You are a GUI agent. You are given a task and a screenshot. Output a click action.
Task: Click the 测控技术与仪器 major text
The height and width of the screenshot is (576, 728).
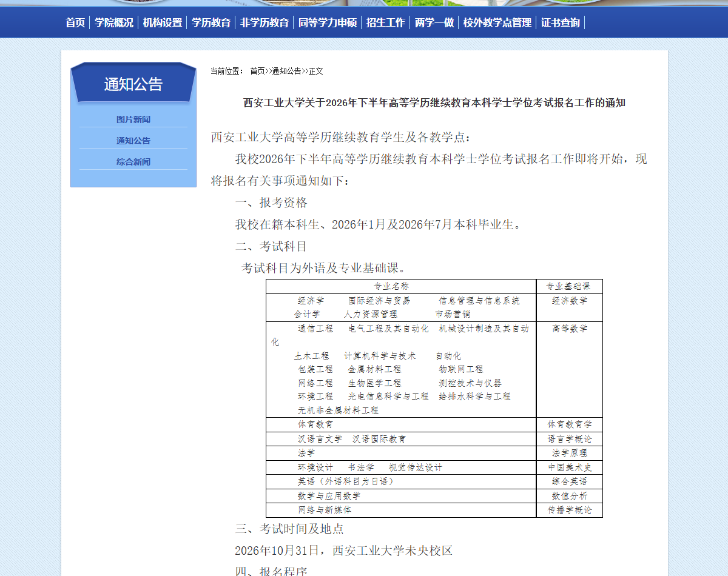point(470,383)
